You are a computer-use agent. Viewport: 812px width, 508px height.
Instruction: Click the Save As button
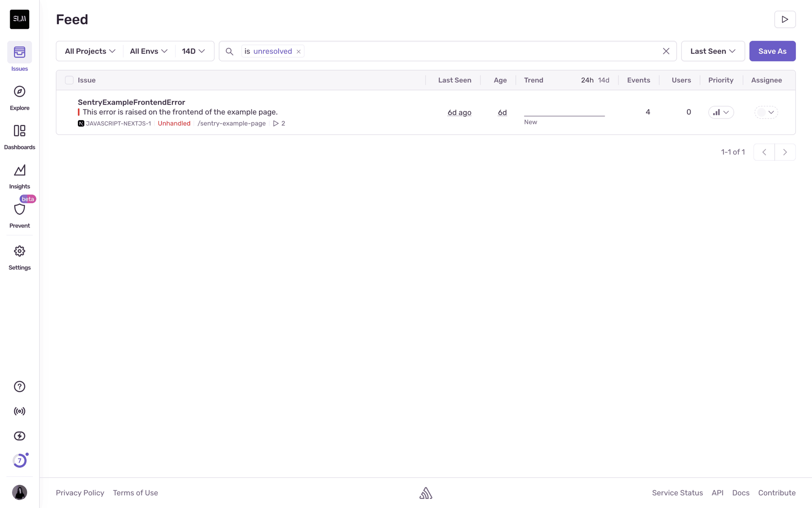[x=772, y=51]
